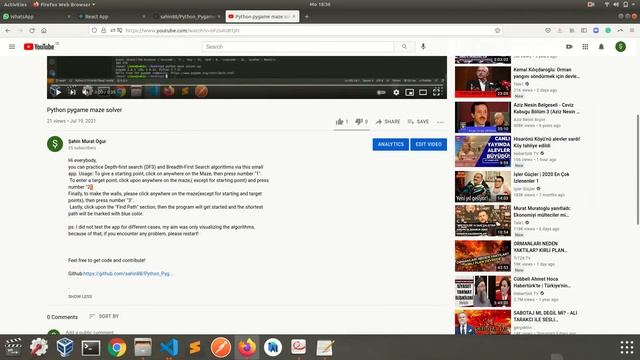640x360 pixels.
Task: Click the page vertical scrollbar
Action: [x=638, y=169]
